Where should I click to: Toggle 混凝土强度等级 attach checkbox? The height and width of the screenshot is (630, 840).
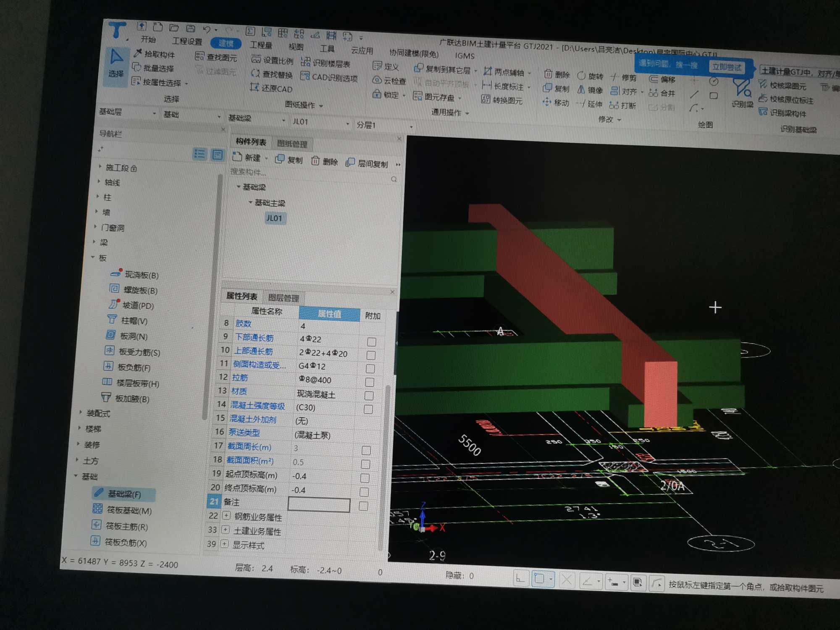[x=368, y=409]
